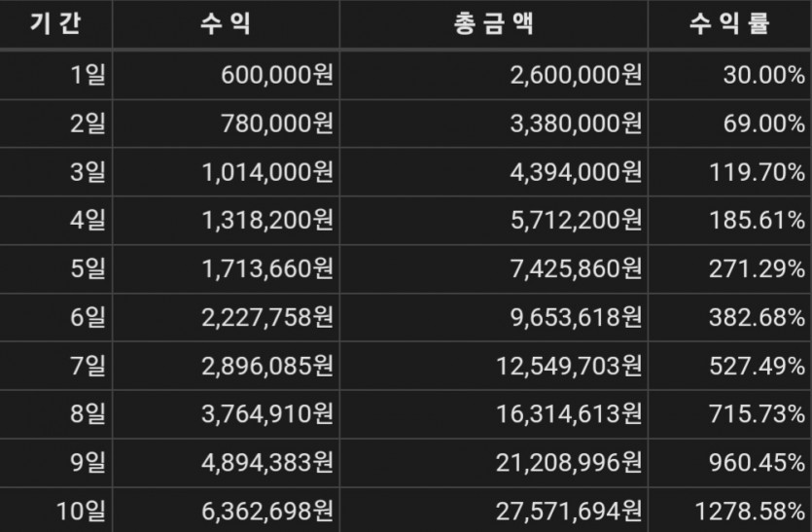Viewport: 812px width, 532px height.
Task: Click the 1278.58% return rate cell
Action: click(749, 511)
